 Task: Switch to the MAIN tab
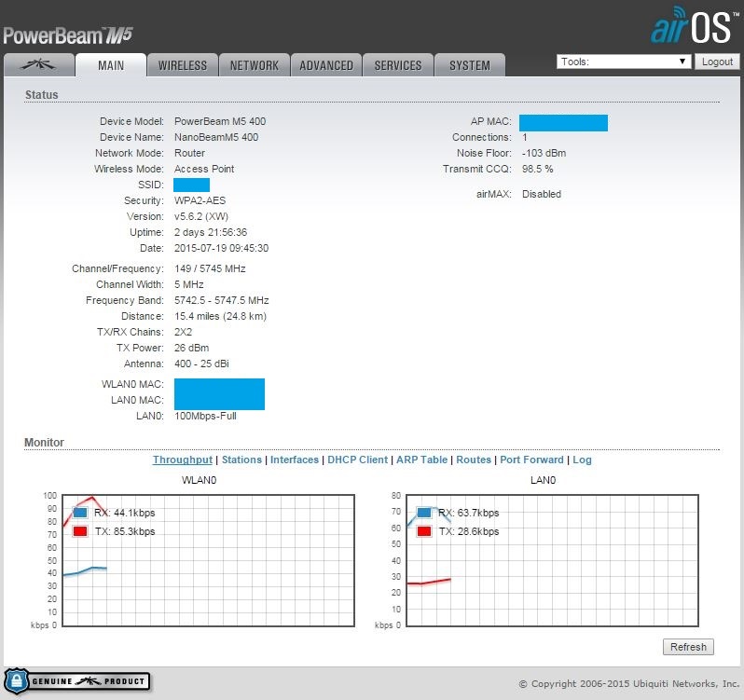point(111,65)
